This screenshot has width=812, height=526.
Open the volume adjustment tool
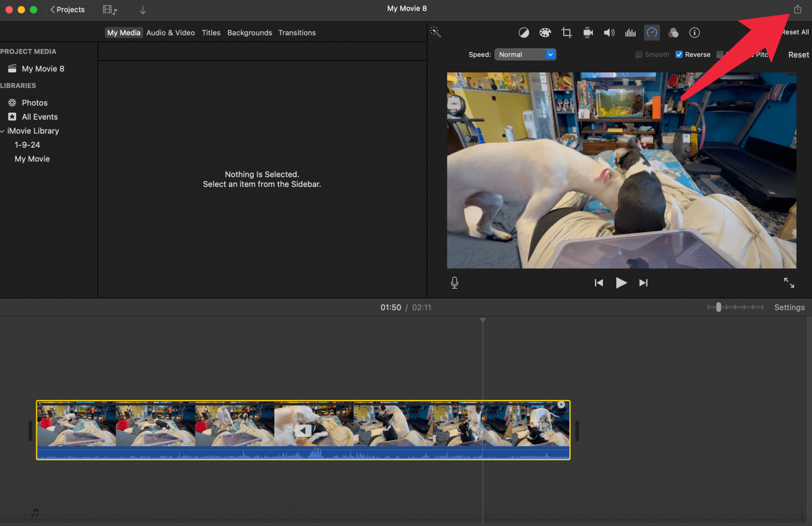pyautogui.click(x=609, y=33)
